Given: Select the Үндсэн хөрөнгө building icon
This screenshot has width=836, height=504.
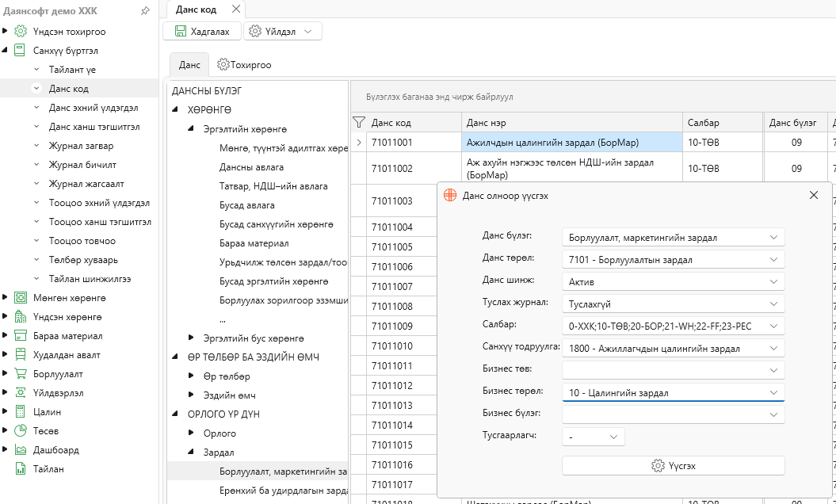Looking at the screenshot, I should [x=21, y=317].
